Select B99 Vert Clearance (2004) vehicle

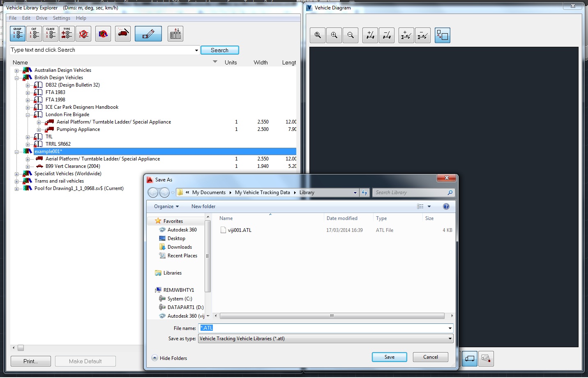[73, 166]
